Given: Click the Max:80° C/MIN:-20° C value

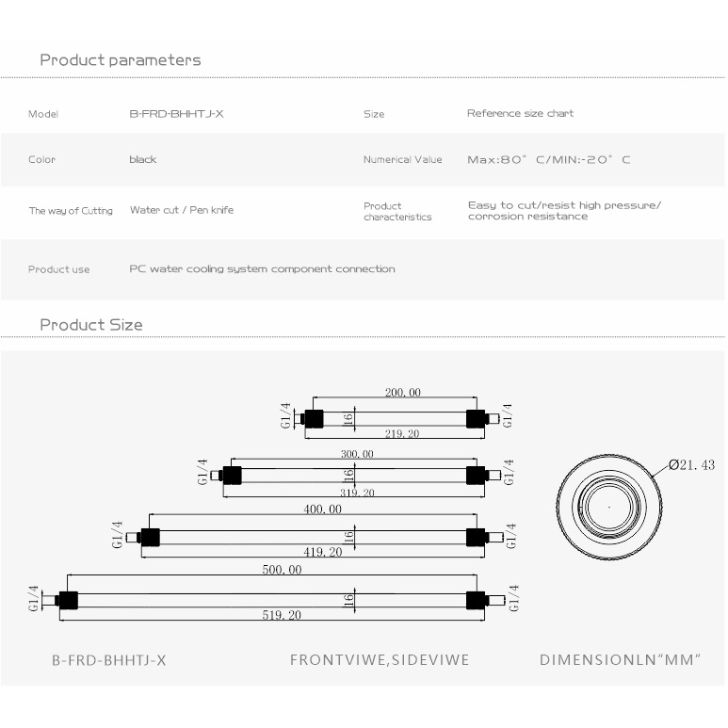Looking at the screenshot, I should point(548,159).
